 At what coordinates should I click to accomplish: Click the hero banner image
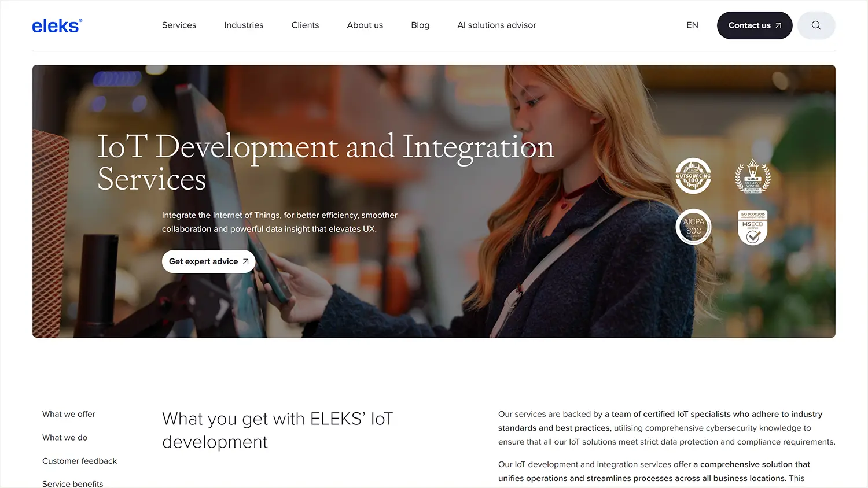pos(434,201)
